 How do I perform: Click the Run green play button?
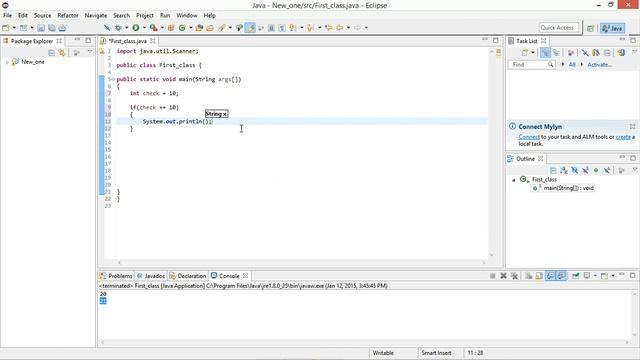[136, 28]
